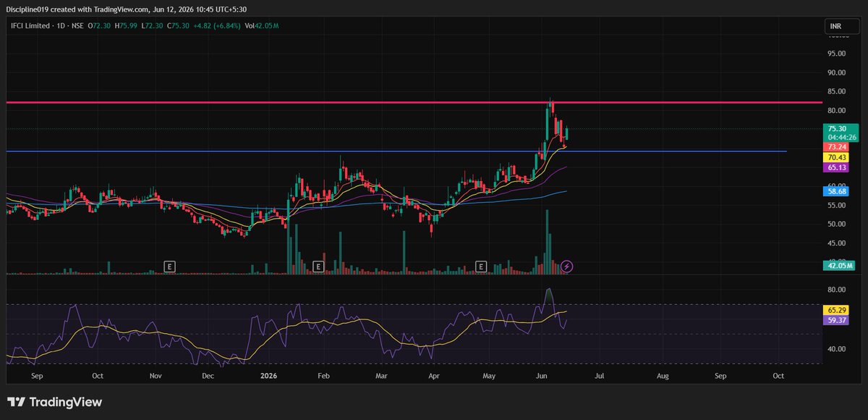
Task: Click the countdown timer 04:44:26
Action: click(x=841, y=137)
